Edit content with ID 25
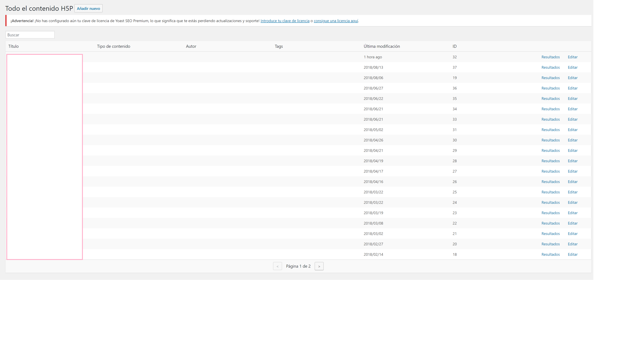644x362 pixels. tap(573, 192)
